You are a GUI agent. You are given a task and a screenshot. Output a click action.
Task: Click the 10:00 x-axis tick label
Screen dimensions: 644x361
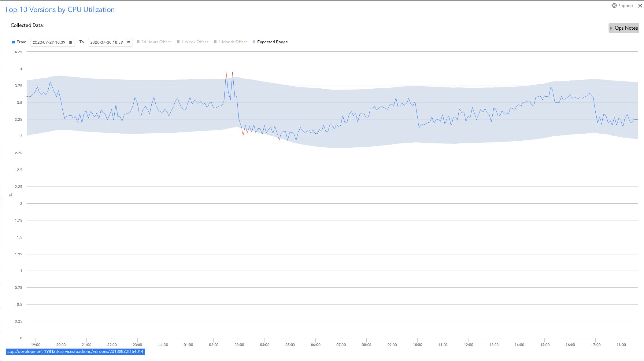pyautogui.click(x=417, y=345)
